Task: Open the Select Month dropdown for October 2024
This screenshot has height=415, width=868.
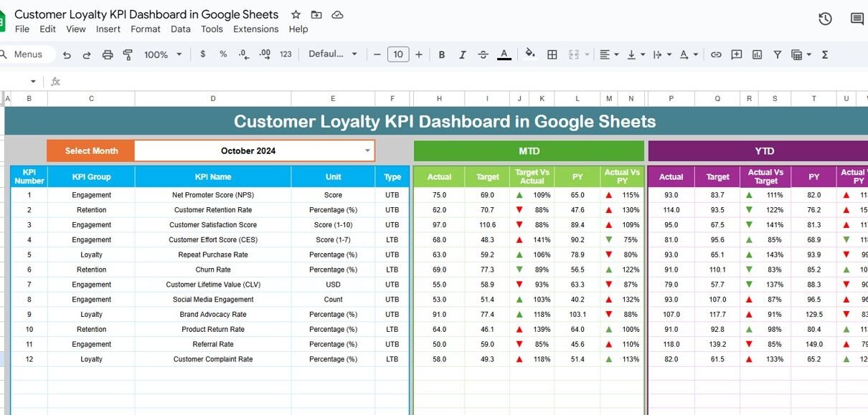Action: pyautogui.click(x=368, y=151)
